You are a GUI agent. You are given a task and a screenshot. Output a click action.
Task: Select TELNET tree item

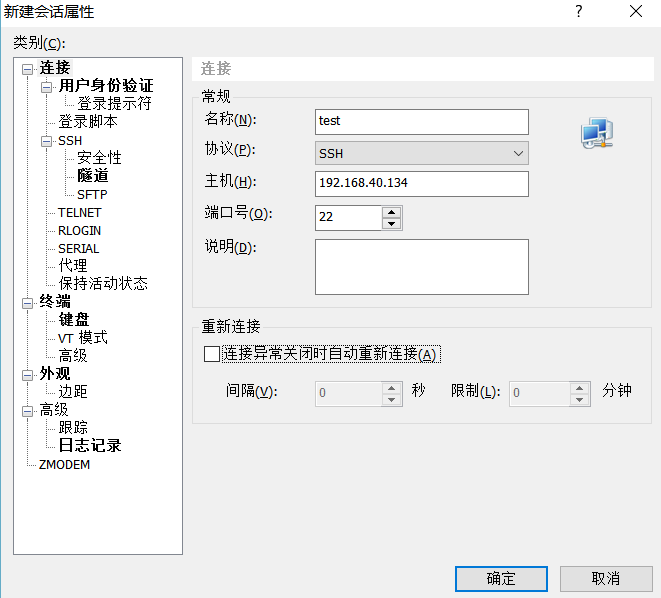point(80,213)
